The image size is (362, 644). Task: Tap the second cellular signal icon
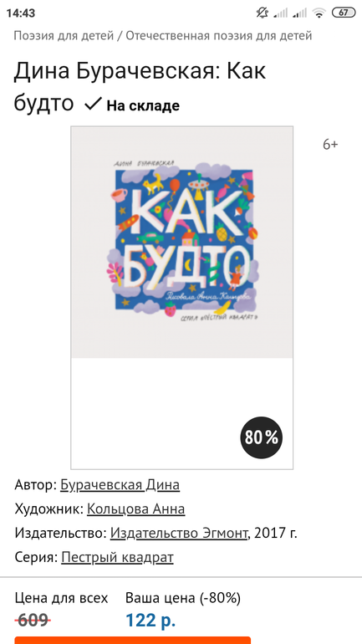[299, 13]
